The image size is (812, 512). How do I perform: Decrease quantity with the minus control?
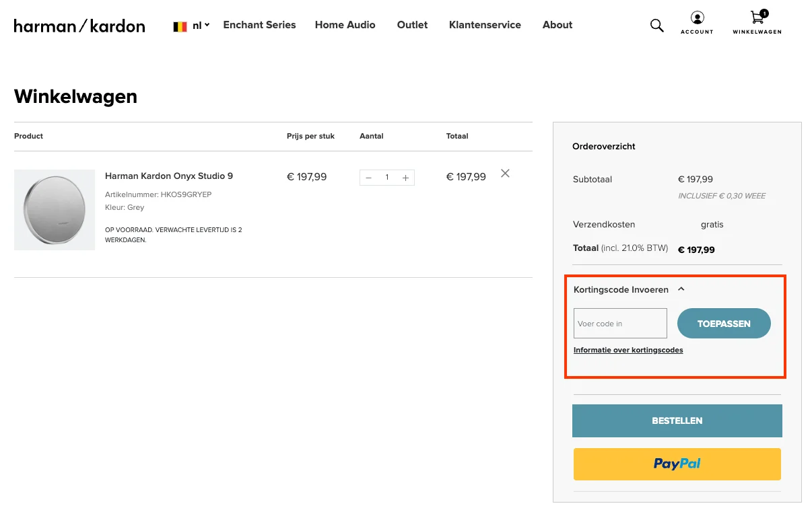[x=368, y=177]
